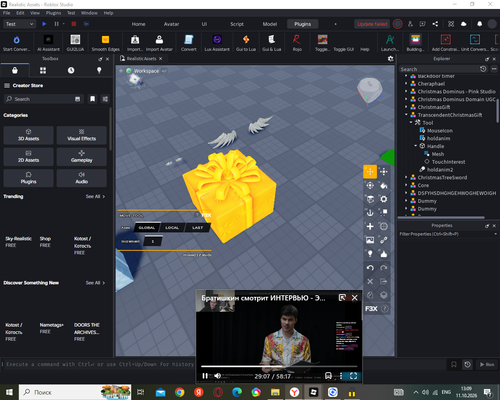Open the Lux Assistant plugin
This screenshot has width=500, height=400.
pos(217,43)
